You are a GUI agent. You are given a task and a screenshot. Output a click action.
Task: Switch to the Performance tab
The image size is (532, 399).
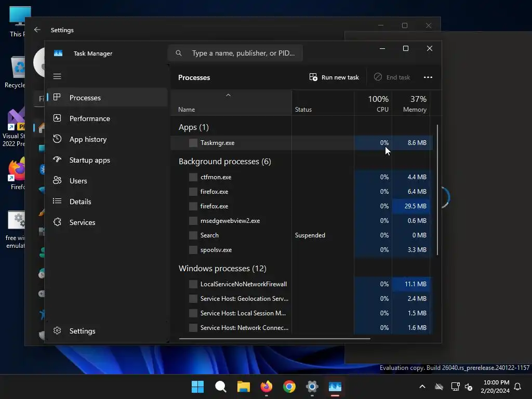click(107, 118)
